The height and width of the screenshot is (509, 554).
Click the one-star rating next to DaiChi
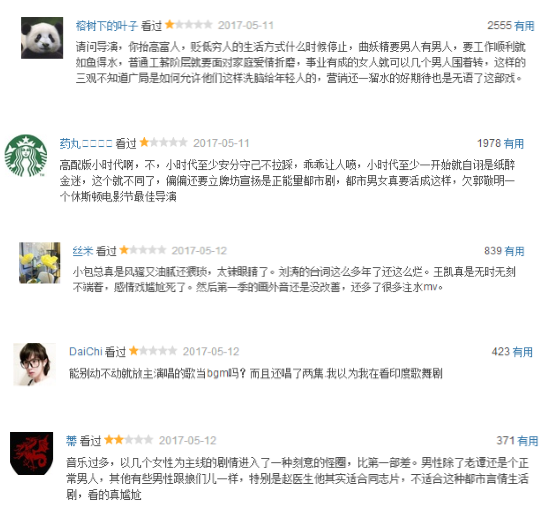pos(153,351)
